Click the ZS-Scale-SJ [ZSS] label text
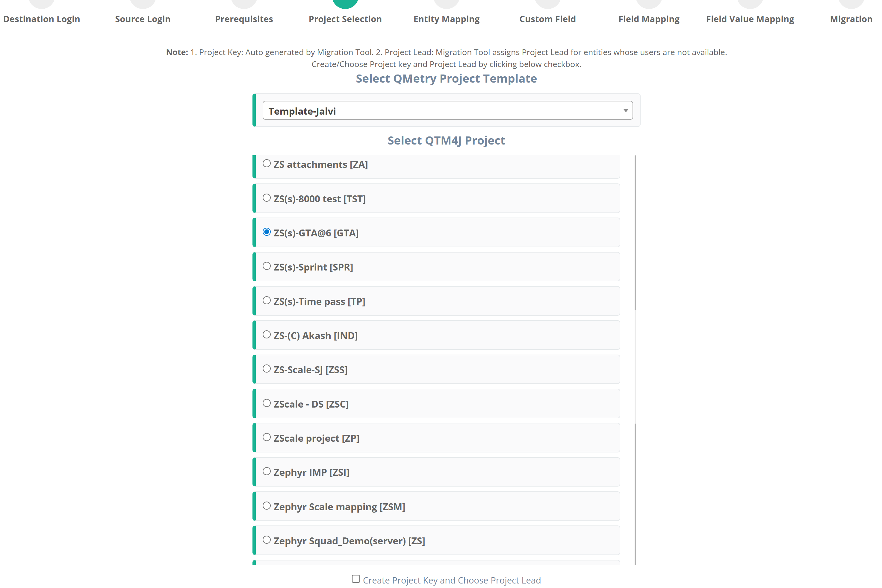882x588 pixels. 310,370
